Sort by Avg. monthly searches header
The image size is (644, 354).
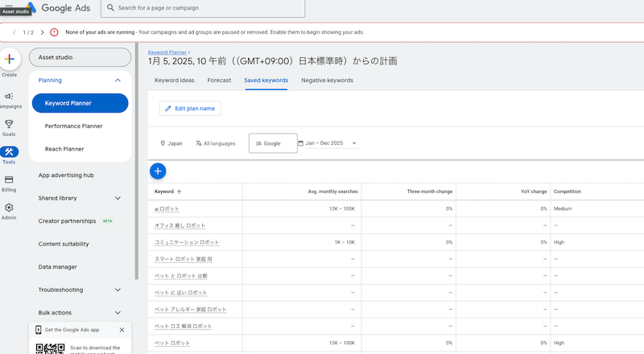(332, 191)
